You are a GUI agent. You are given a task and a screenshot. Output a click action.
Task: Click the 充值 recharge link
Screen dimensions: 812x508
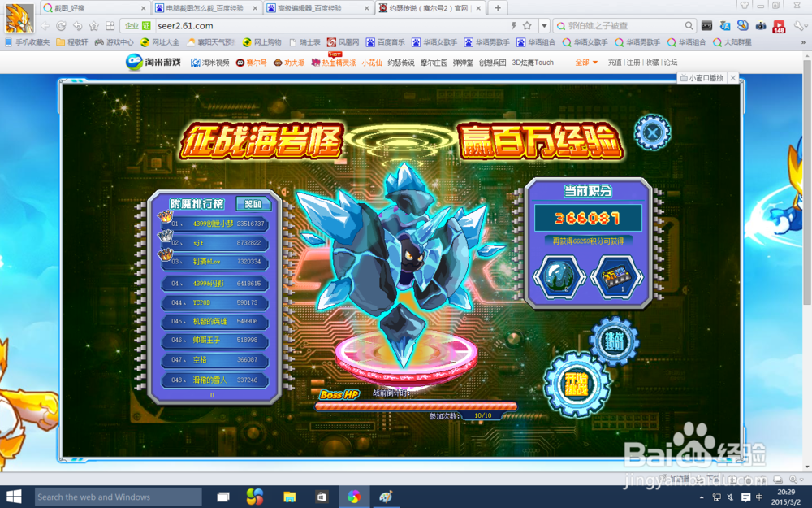click(615, 63)
